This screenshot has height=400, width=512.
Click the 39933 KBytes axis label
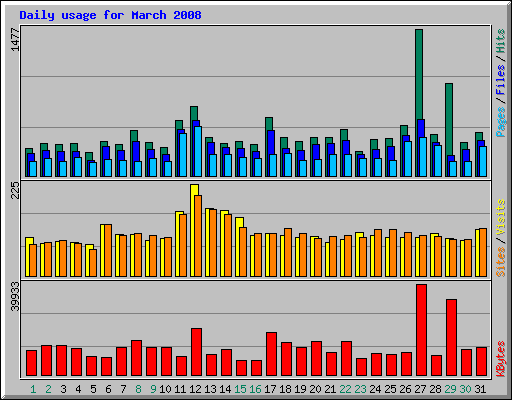pos(15,296)
